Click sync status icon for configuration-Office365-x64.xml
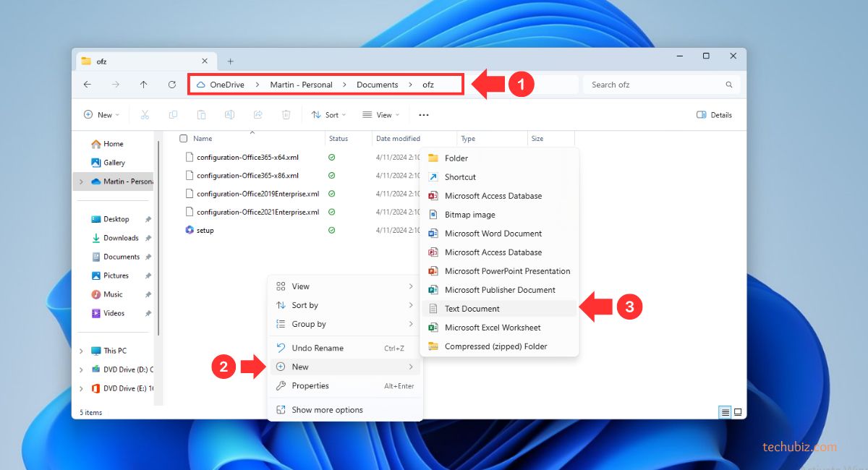This screenshot has height=470, width=868. [x=332, y=157]
